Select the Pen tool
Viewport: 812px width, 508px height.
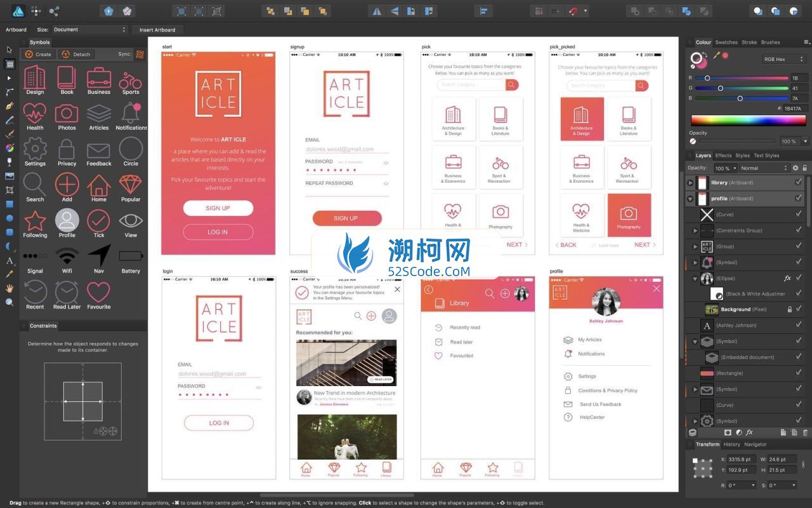click(10, 106)
